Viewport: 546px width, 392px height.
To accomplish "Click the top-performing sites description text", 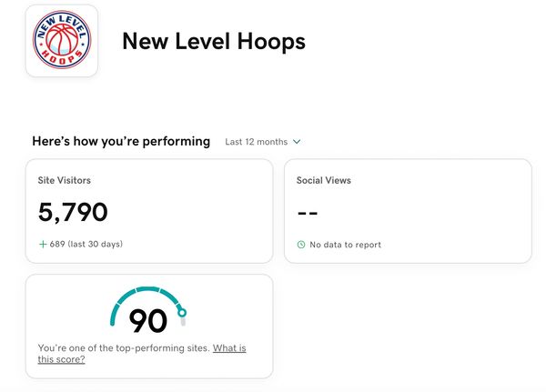I will (124, 348).
